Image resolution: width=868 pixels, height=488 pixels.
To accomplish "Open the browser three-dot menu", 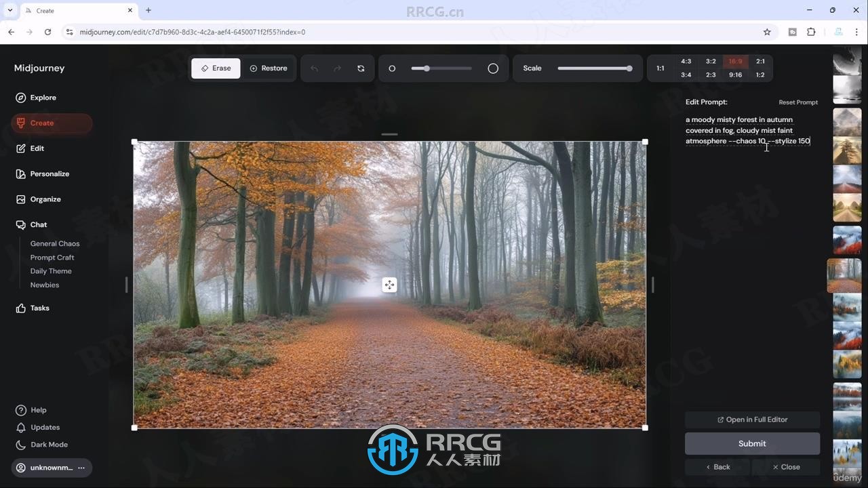I will click(857, 32).
